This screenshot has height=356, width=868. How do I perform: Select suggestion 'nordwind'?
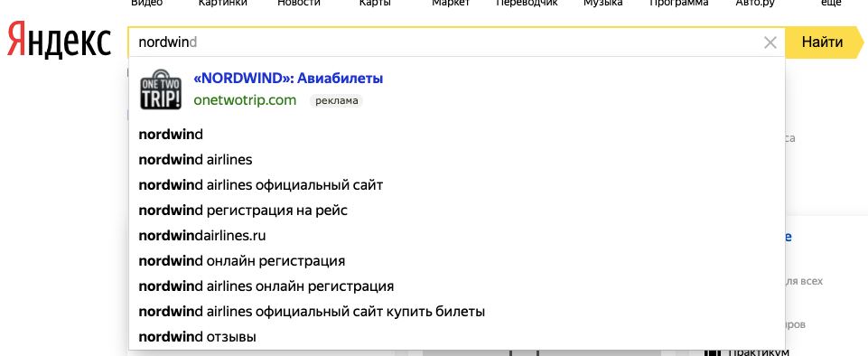pos(457,134)
